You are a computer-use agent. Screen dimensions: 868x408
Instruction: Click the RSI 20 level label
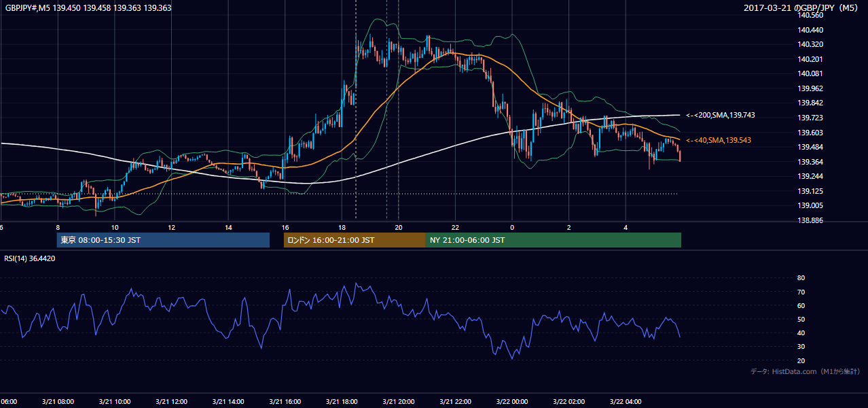pyautogui.click(x=801, y=360)
